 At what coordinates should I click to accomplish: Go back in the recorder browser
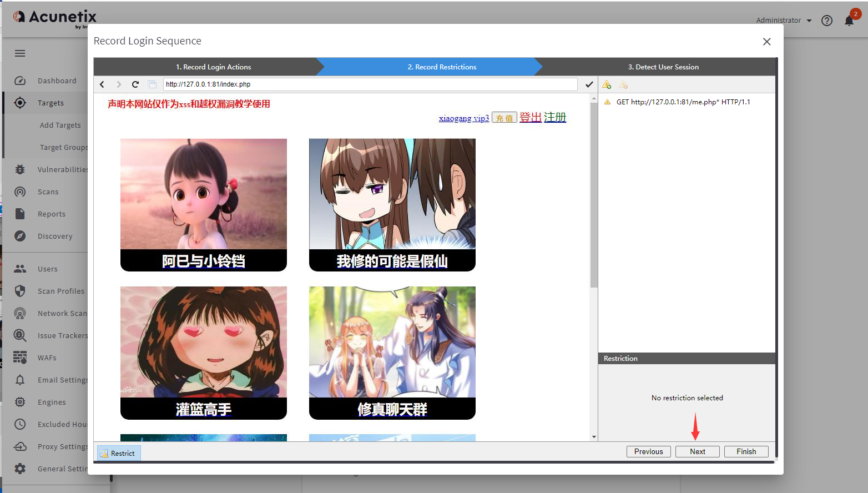(102, 84)
